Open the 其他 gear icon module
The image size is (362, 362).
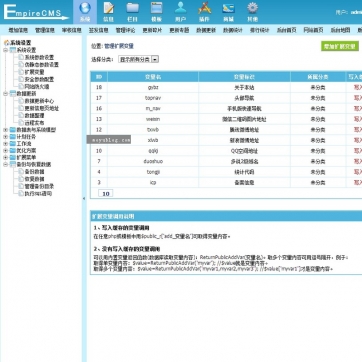252,12
